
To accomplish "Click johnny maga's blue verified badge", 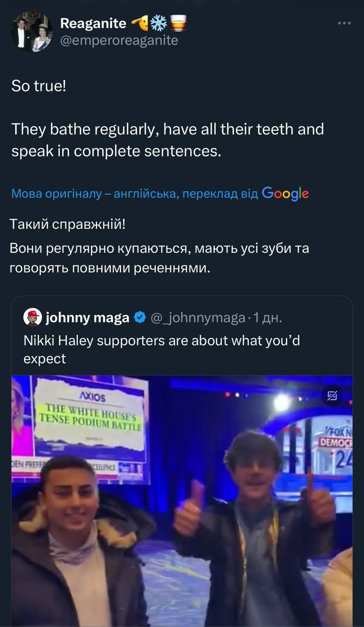I will coord(140,318).
